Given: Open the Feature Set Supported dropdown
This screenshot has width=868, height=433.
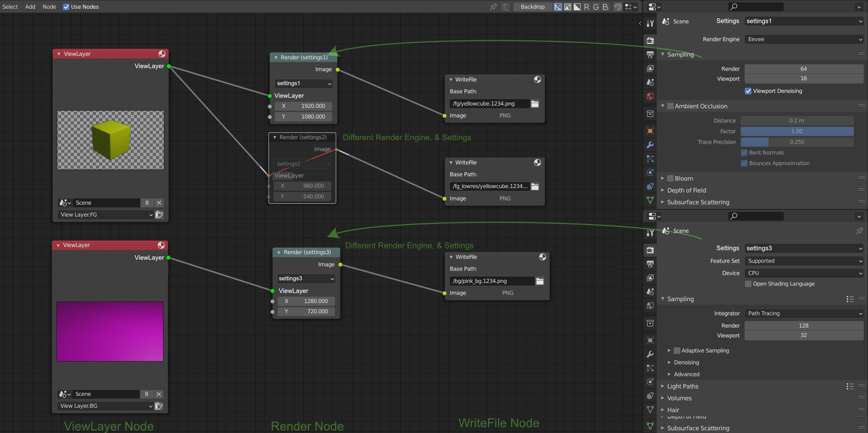Looking at the screenshot, I should (x=804, y=261).
